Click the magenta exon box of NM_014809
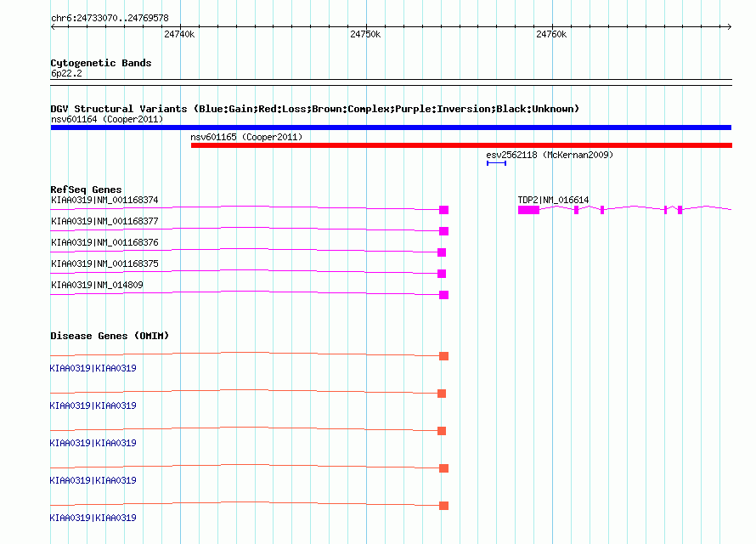Image resolution: width=756 pixels, height=544 pixels. [x=443, y=295]
